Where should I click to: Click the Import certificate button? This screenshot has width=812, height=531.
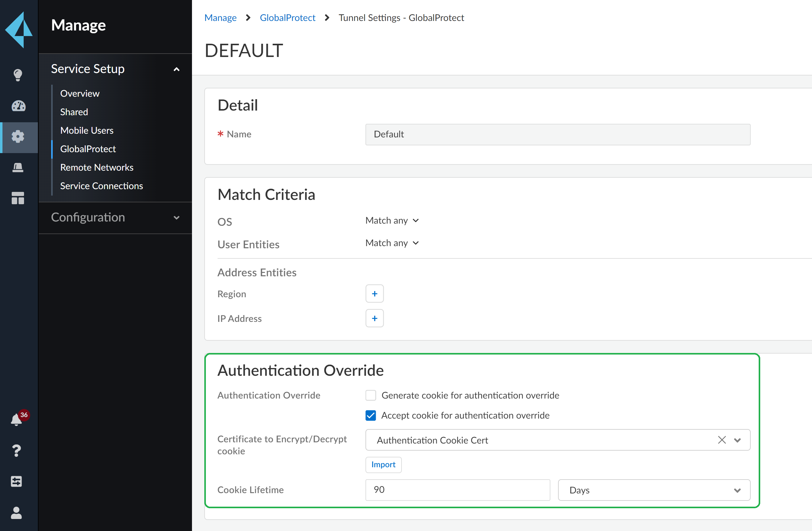383,464
